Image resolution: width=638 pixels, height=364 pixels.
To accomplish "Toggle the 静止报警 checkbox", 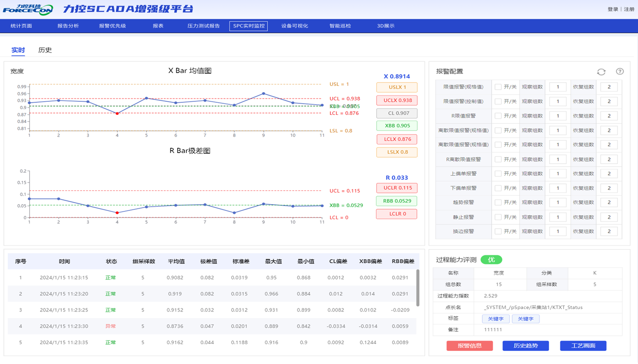I will [x=498, y=217].
